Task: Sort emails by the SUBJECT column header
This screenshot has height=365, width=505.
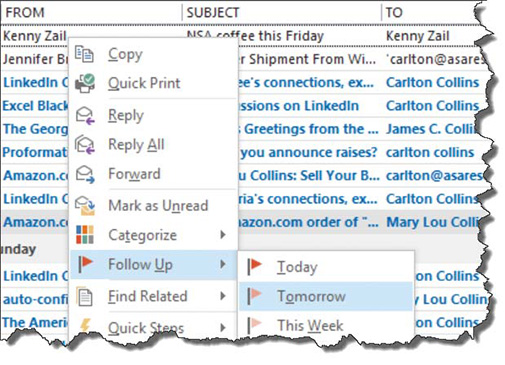Action: pyautogui.click(x=213, y=13)
